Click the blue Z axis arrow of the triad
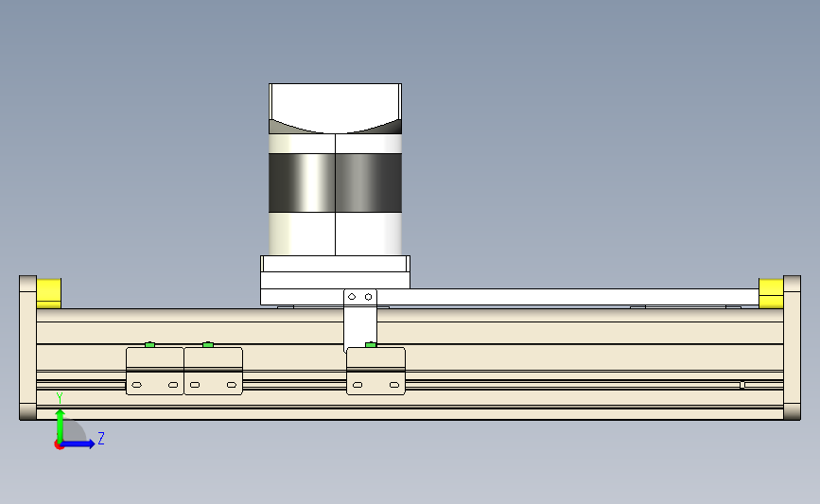Image resolution: width=820 pixels, height=504 pixels. [x=79, y=444]
